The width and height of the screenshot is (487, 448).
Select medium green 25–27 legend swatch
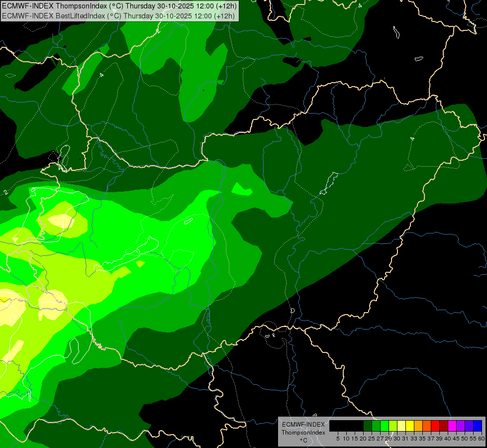[376, 426]
